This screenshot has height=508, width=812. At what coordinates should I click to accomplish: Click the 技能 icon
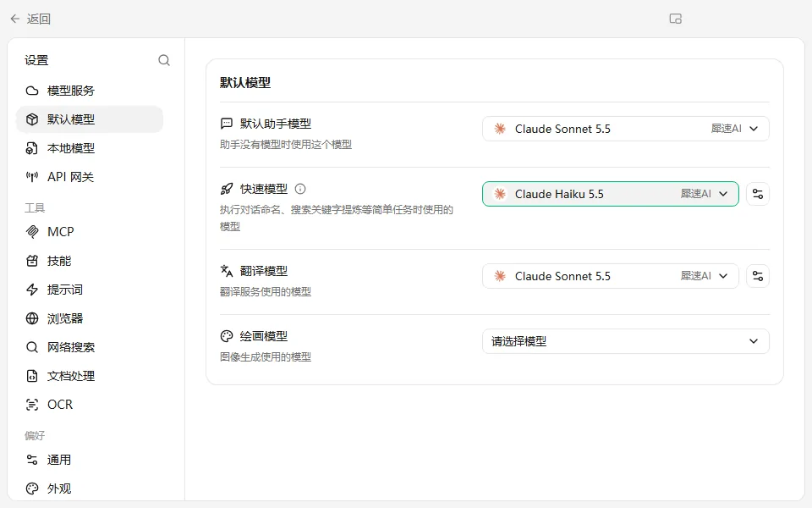pyautogui.click(x=32, y=261)
